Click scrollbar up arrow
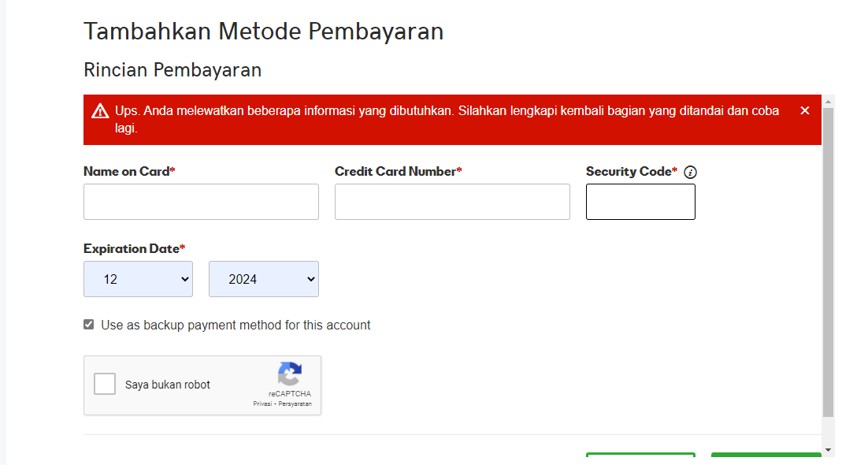The width and height of the screenshot is (868, 465). point(828,102)
